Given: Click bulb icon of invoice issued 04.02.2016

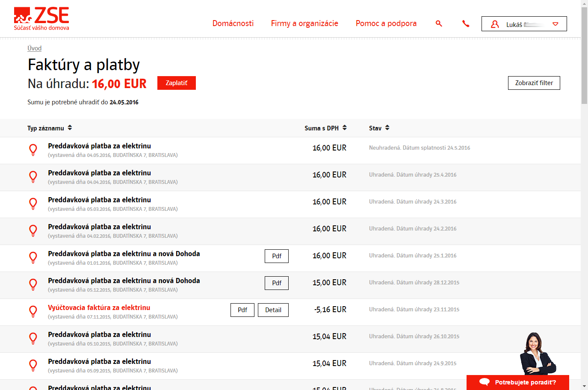Looking at the screenshot, I should click(33, 231).
